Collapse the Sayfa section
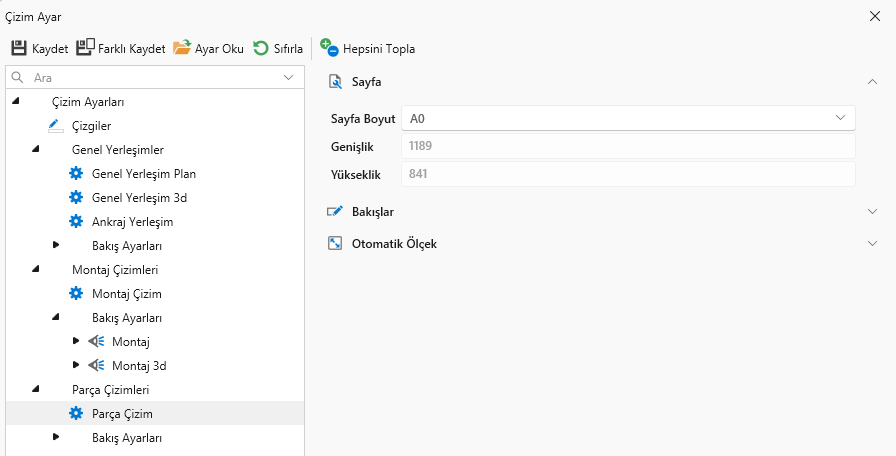896x456 pixels. coord(872,82)
